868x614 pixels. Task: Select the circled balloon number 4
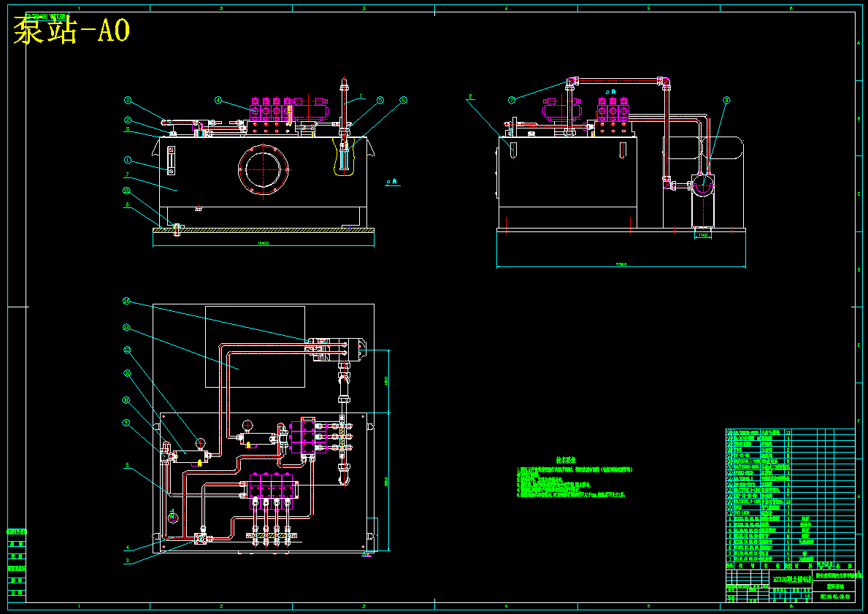point(219,100)
